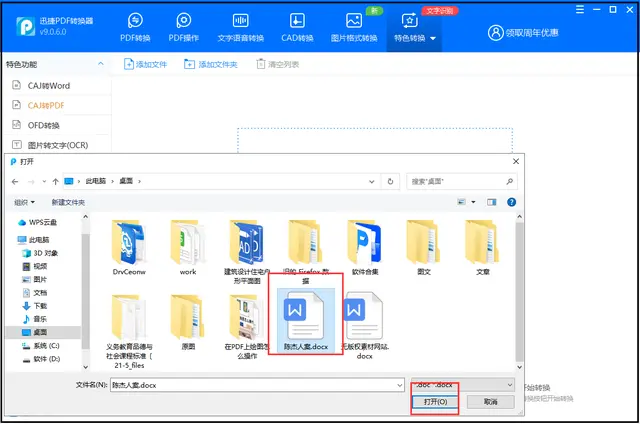This screenshot has width=640, height=424.
Task: Refresh the folder in the open dialog
Action: pyautogui.click(x=390, y=182)
